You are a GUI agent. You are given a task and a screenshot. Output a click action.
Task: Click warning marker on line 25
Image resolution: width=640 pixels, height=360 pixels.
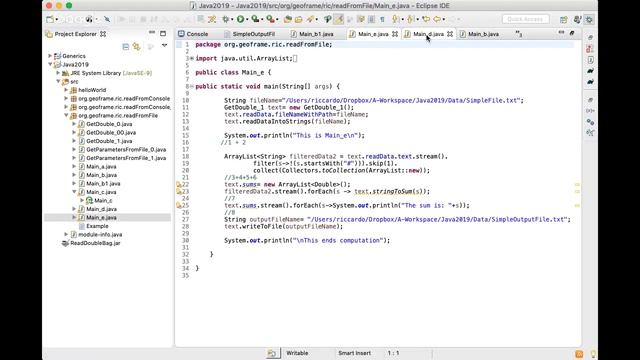(178, 205)
